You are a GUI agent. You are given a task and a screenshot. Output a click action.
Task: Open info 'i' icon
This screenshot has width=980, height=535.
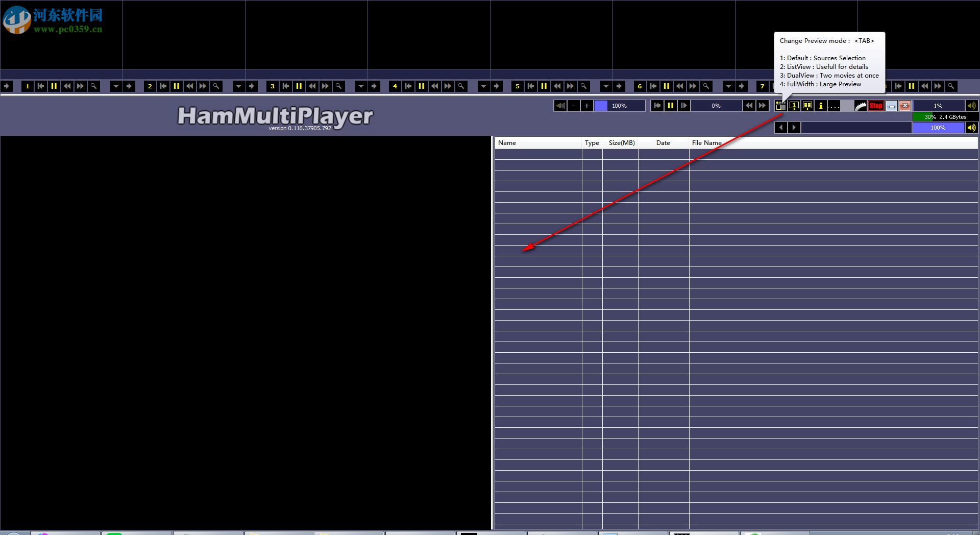[821, 106]
